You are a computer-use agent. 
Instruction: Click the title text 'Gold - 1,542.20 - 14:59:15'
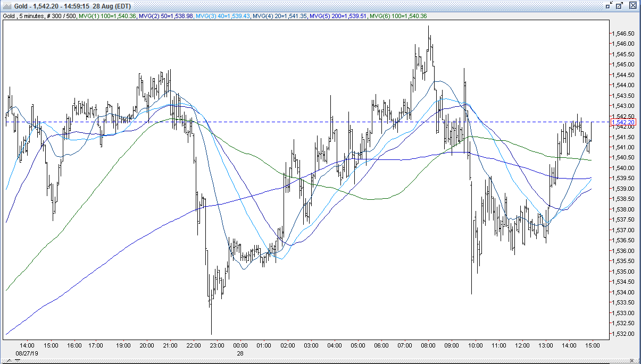click(51, 6)
